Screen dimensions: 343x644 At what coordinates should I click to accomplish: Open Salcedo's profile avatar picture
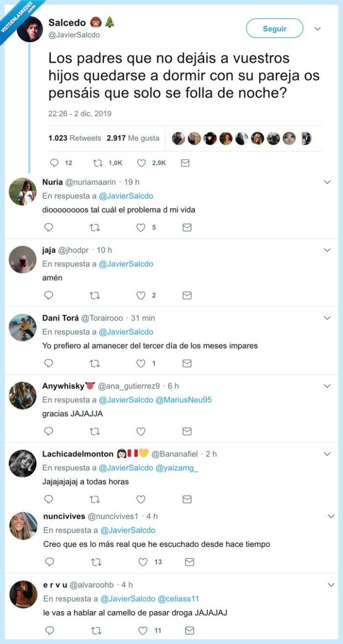point(29,29)
